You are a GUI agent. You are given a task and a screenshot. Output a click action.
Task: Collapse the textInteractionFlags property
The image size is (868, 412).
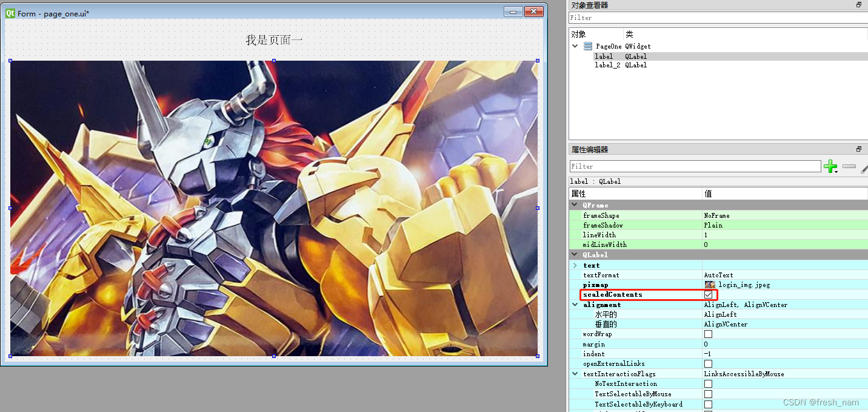point(575,374)
